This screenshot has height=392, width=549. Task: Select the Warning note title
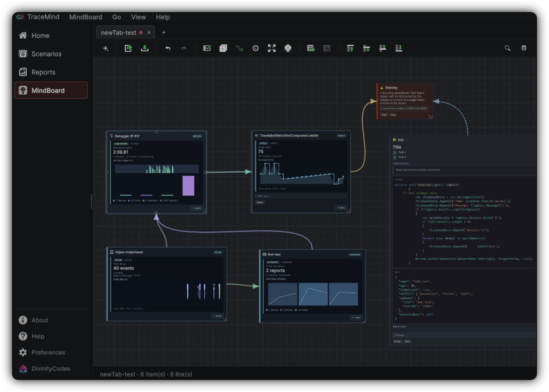[391, 88]
